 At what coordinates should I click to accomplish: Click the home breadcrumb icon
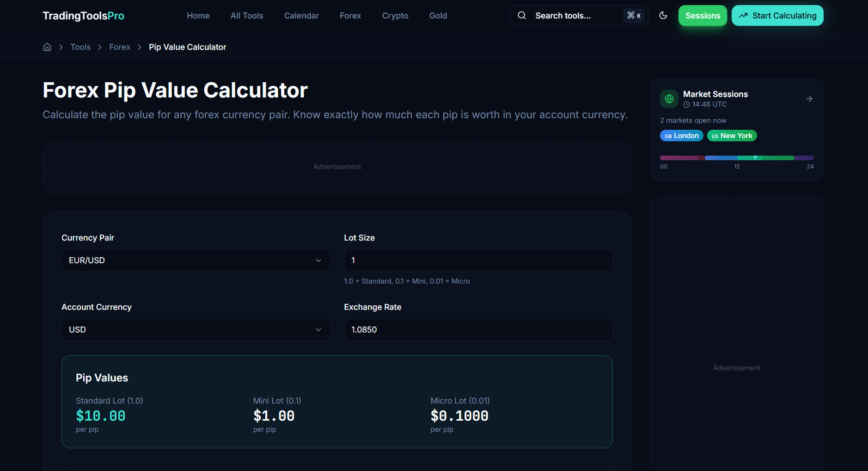click(x=47, y=47)
